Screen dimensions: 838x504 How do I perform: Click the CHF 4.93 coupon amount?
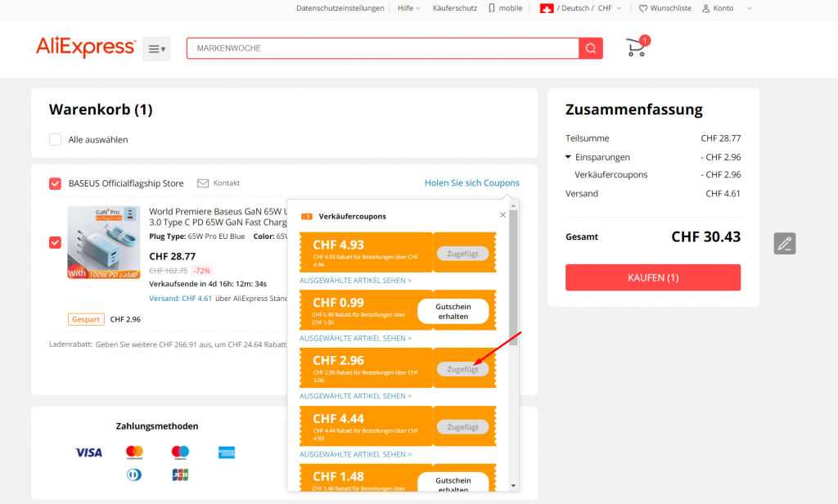click(338, 245)
